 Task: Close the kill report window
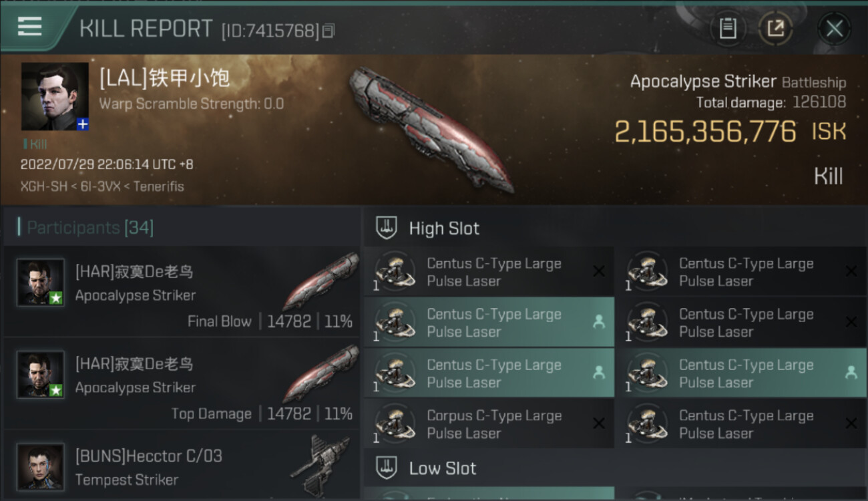pyautogui.click(x=834, y=28)
